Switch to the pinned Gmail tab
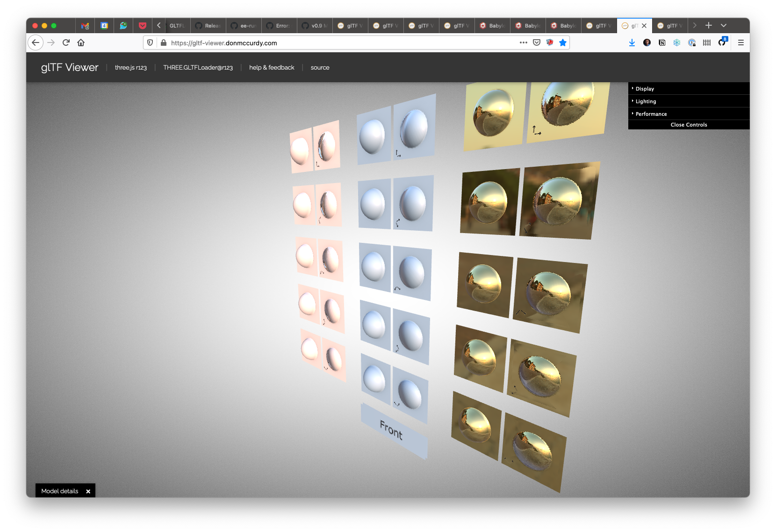776x532 pixels. 85,26
